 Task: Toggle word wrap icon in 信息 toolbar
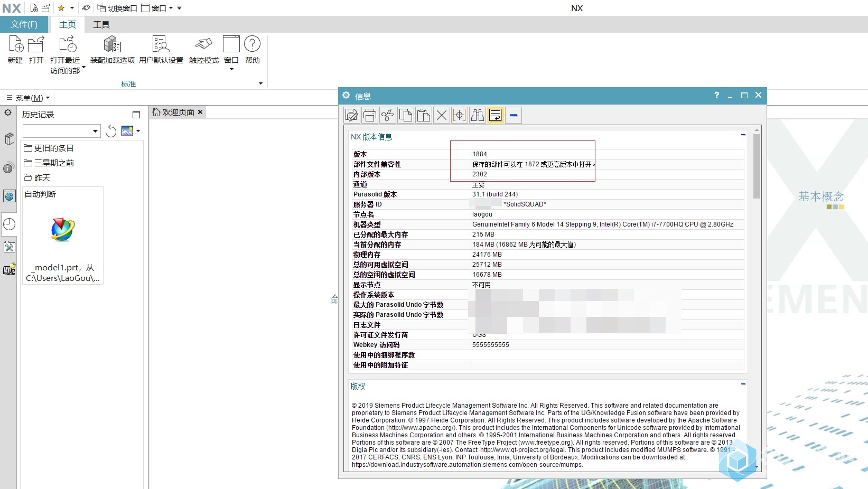[496, 115]
